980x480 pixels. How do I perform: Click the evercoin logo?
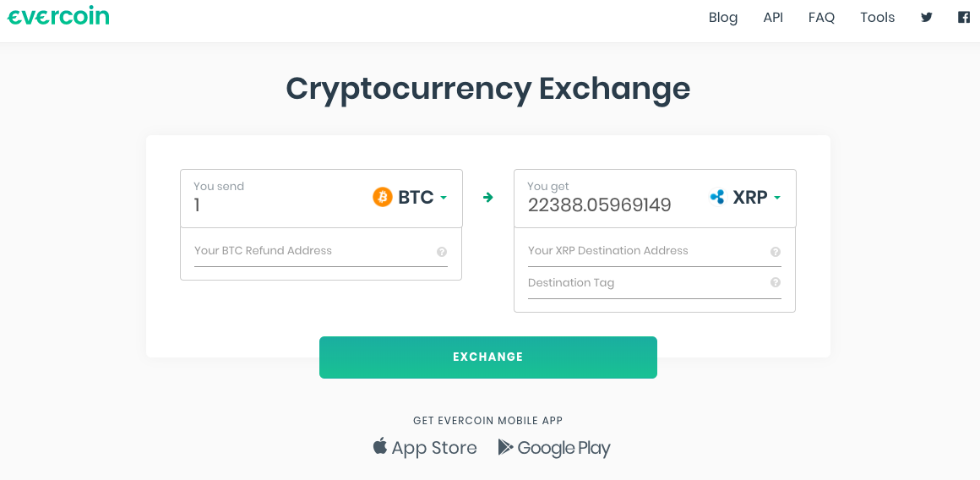[58, 16]
